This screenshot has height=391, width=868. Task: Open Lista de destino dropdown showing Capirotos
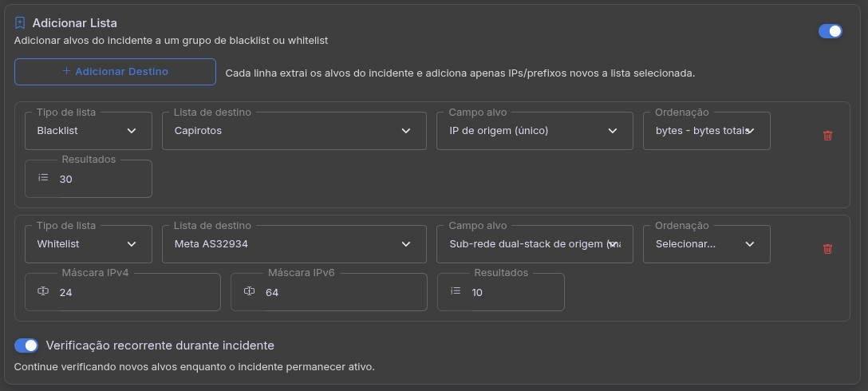(x=294, y=131)
